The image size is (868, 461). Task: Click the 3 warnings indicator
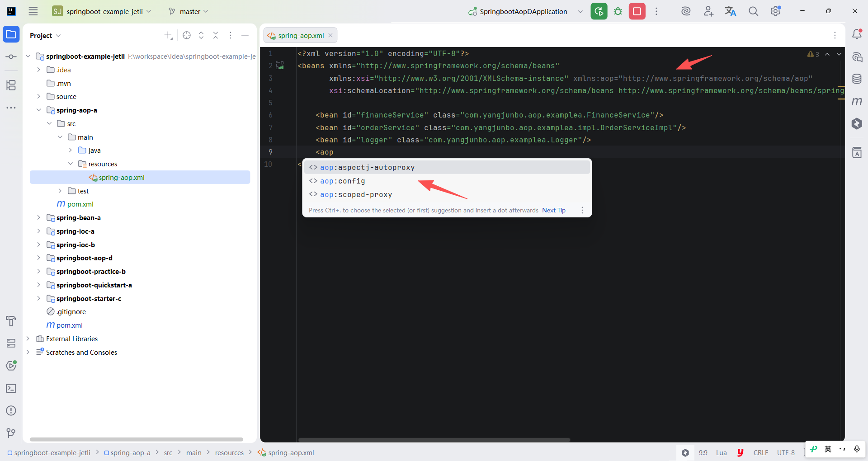coord(813,54)
